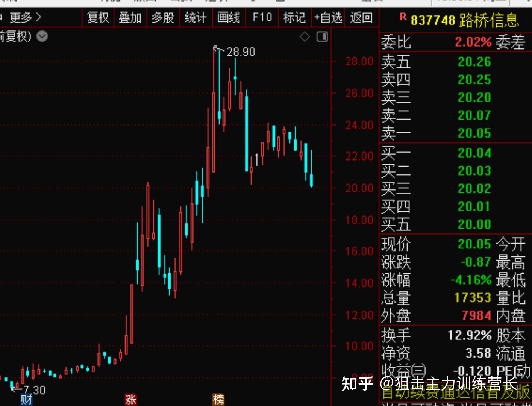Click 涨跌 value -0.87
Viewport: 532px width, 406px height.
[476, 262]
